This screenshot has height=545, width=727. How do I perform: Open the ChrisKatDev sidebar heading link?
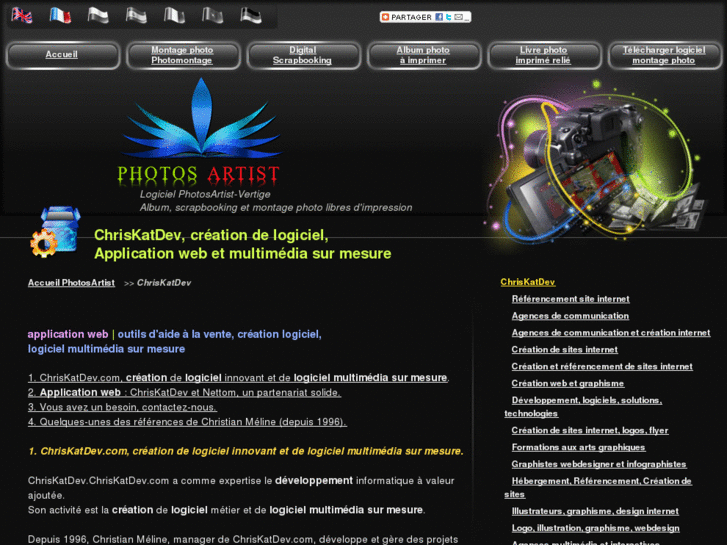pyautogui.click(x=528, y=282)
